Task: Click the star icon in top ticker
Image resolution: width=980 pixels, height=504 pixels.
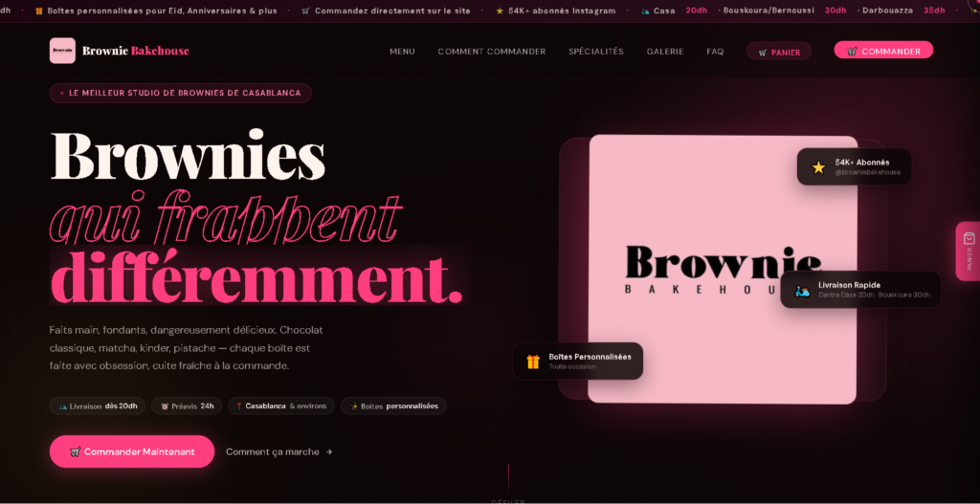Action: click(500, 11)
